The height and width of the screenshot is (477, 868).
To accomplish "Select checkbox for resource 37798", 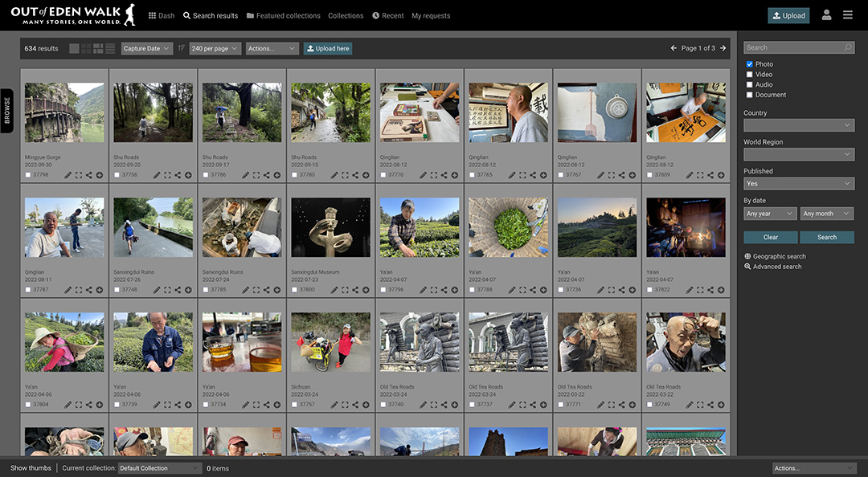I will [28, 175].
